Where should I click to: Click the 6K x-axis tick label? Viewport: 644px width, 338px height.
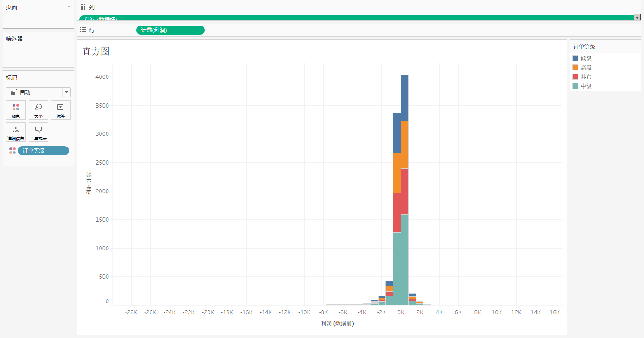coord(458,313)
